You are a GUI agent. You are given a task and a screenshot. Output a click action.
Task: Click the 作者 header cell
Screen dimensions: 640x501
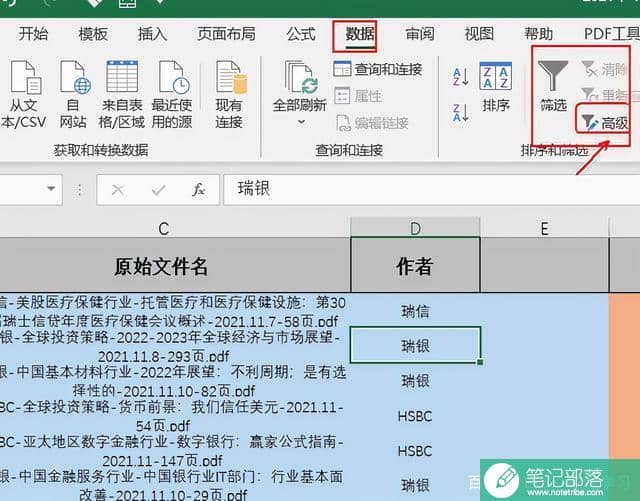tap(415, 265)
